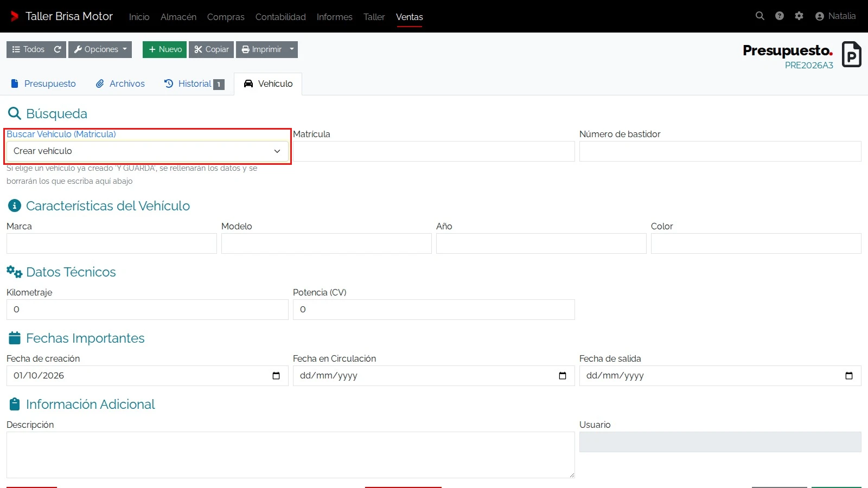Click the Imprimir button

tap(261, 49)
